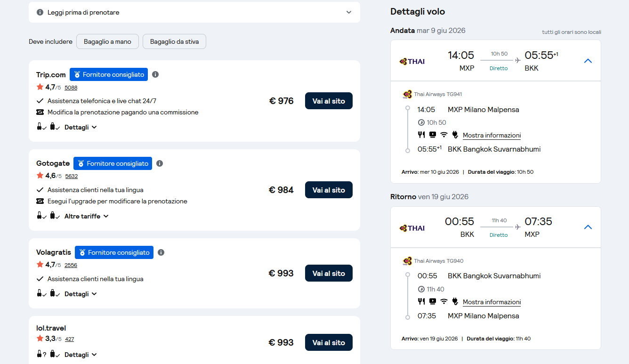The height and width of the screenshot is (364, 629).
Task: Click the Volagratis 'Fornitore consigliato' badge
Action: pyautogui.click(x=114, y=252)
